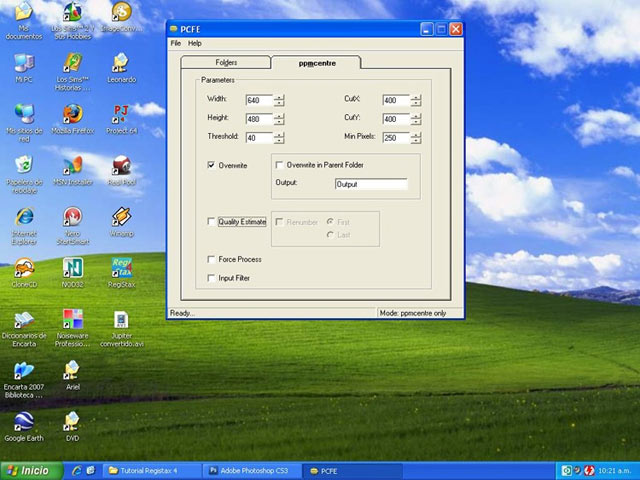640x480 pixels.
Task: Launch Nero StartSmart from desktop
Action: [72, 217]
